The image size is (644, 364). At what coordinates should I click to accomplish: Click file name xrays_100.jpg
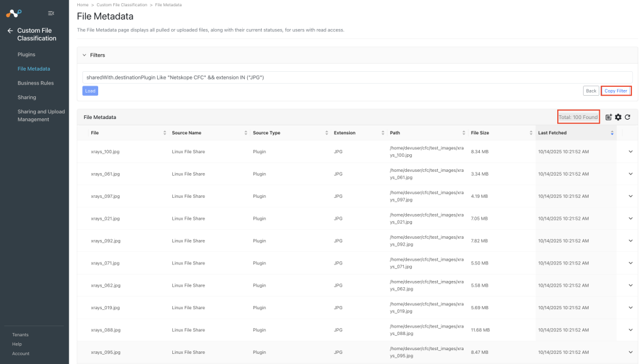[105, 152]
